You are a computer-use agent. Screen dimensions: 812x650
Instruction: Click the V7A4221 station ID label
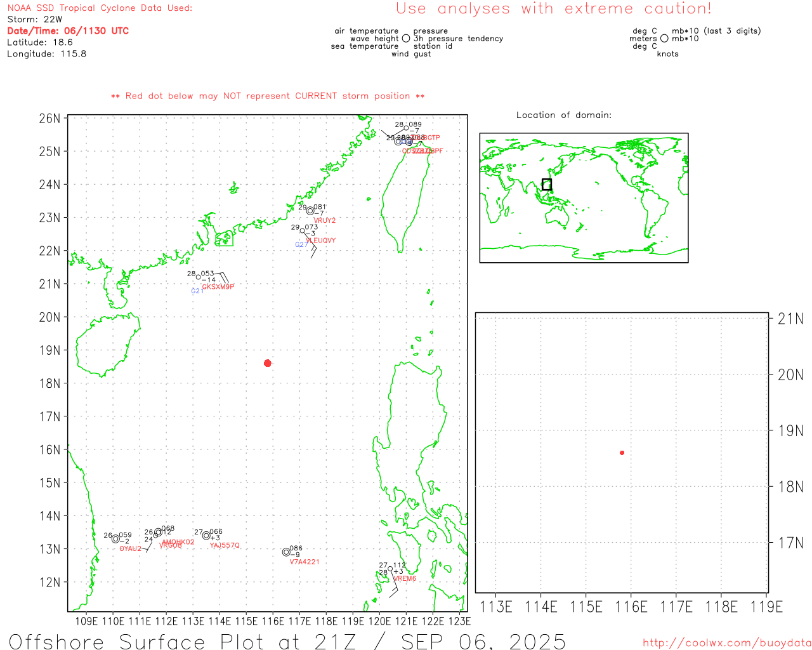[x=305, y=562]
